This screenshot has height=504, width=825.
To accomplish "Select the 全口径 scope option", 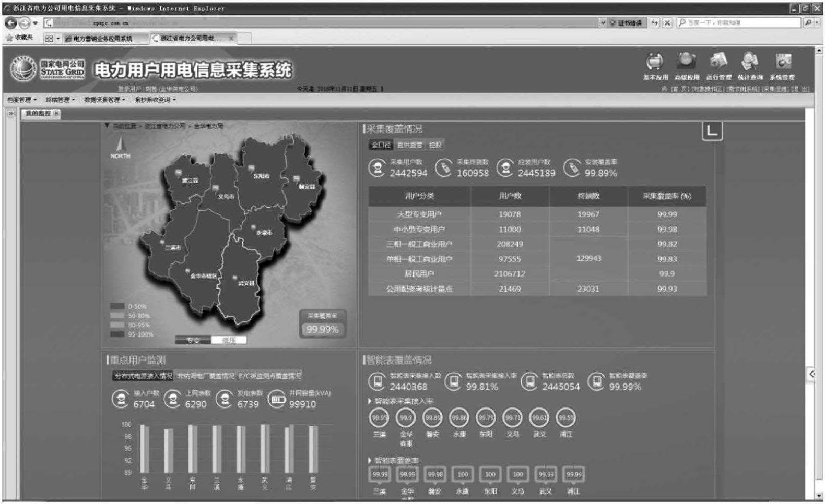I will [381, 145].
